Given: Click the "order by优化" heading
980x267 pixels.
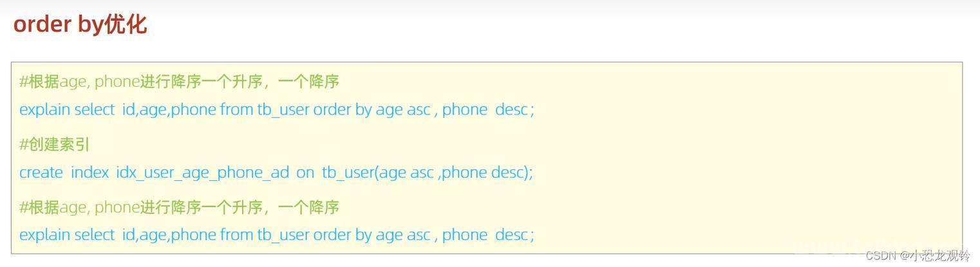Looking at the screenshot, I should [x=80, y=25].
